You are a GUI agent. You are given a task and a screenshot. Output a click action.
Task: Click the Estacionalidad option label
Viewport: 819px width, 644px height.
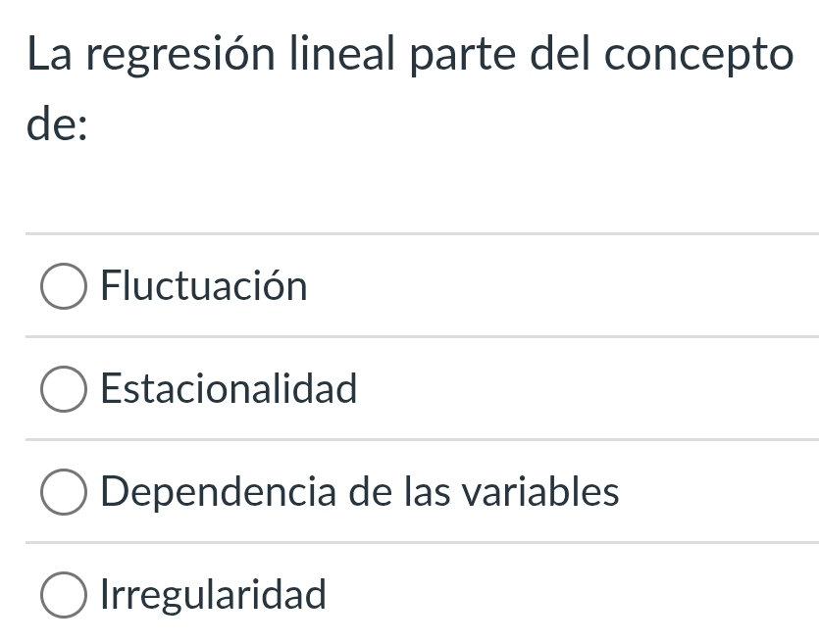click(x=229, y=389)
